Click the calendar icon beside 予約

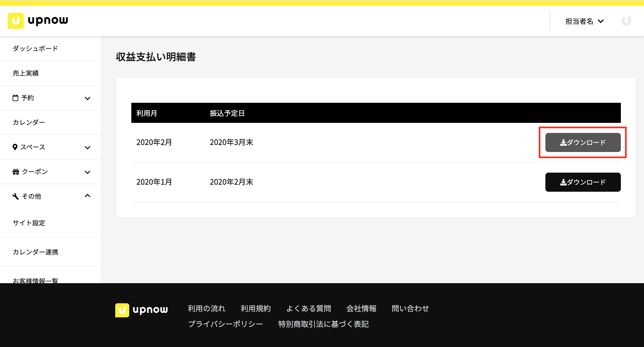coord(15,98)
